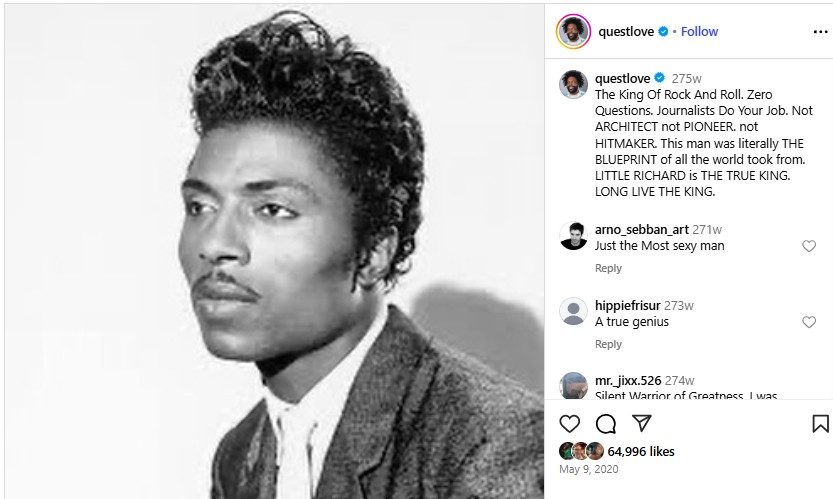This screenshot has width=833, height=499.
Task: Open questlove's profile picture in header
Action: [x=573, y=31]
